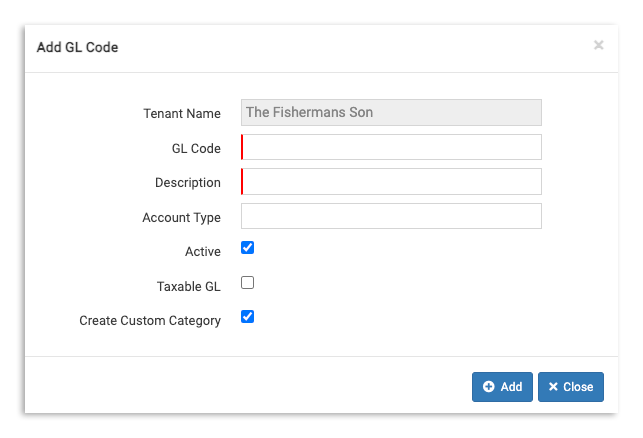Select the Tenant Name field showing The Fishermans Son

click(x=391, y=112)
